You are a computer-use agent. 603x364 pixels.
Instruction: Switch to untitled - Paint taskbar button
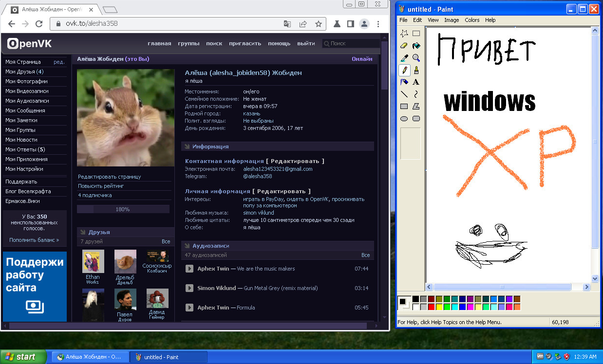click(x=168, y=357)
